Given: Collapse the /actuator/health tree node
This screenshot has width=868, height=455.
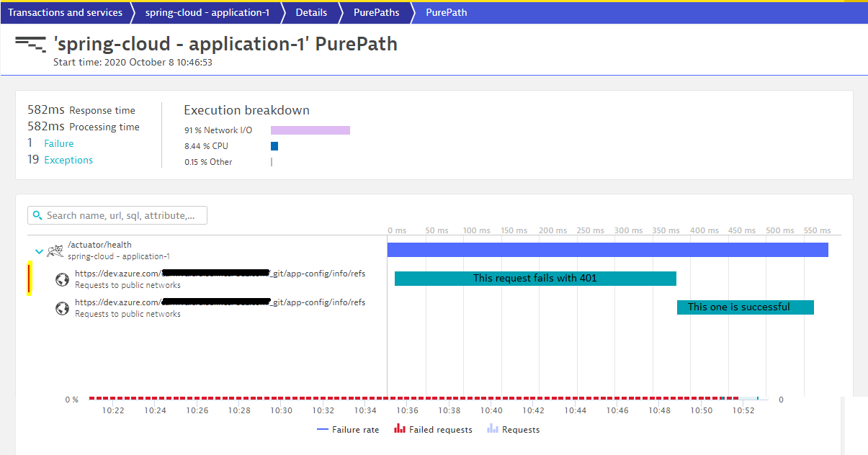Looking at the screenshot, I should pos(39,251).
